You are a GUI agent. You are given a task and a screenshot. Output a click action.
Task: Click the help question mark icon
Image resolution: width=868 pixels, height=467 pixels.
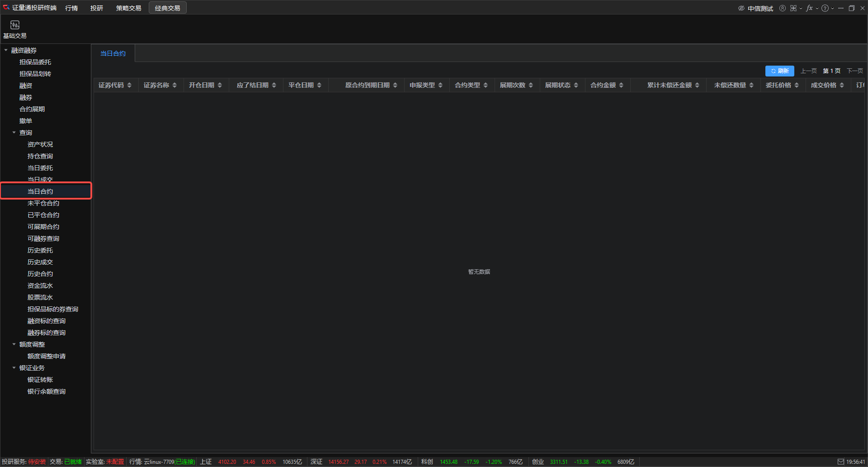(825, 8)
